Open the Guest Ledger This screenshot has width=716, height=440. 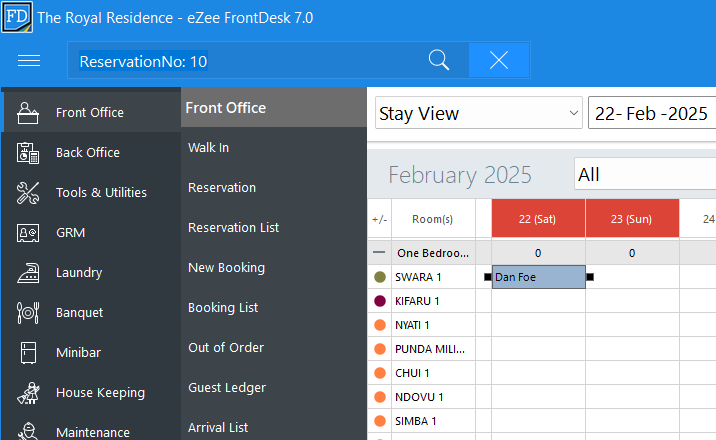[x=227, y=388]
